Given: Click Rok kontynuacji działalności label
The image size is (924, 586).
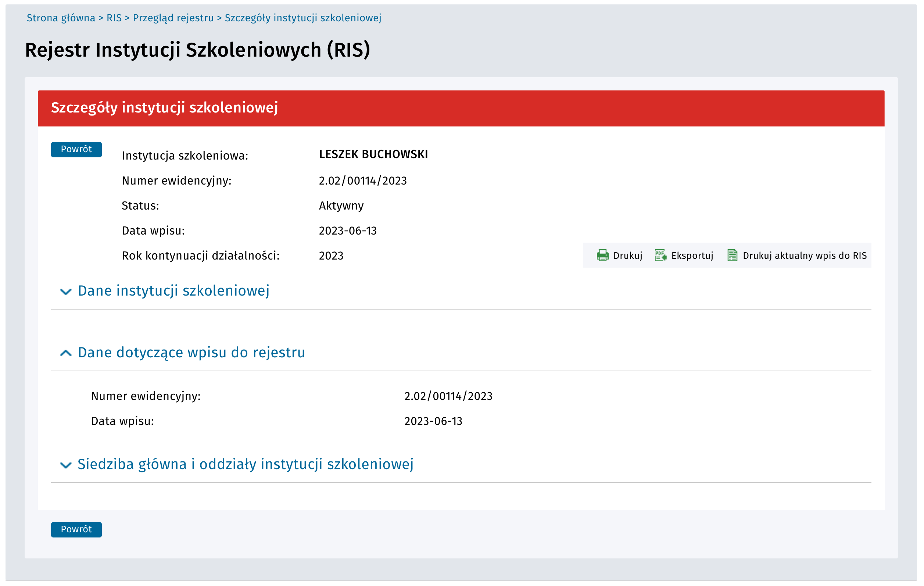Looking at the screenshot, I should click(x=201, y=256).
